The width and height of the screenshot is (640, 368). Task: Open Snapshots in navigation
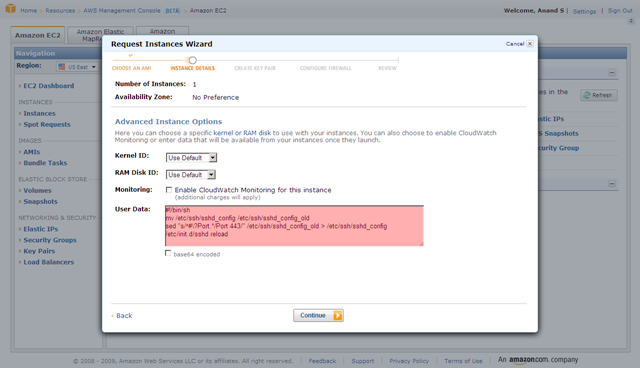coord(40,202)
